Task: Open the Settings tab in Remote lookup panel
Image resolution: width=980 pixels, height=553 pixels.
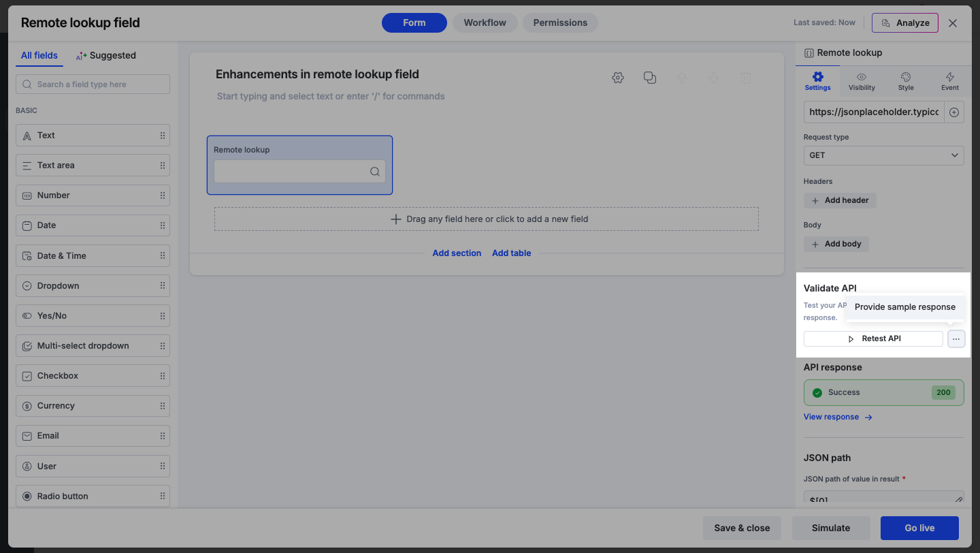Action: pyautogui.click(x=817, y=81)
